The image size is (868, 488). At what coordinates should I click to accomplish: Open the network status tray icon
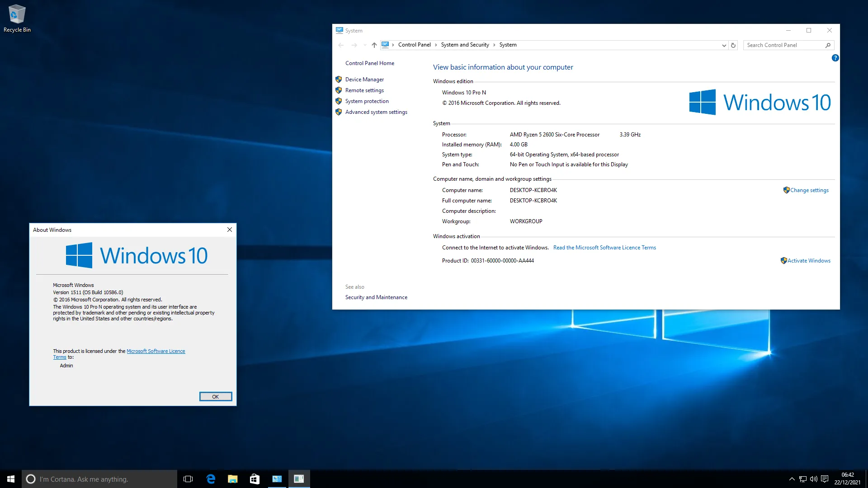803,479
